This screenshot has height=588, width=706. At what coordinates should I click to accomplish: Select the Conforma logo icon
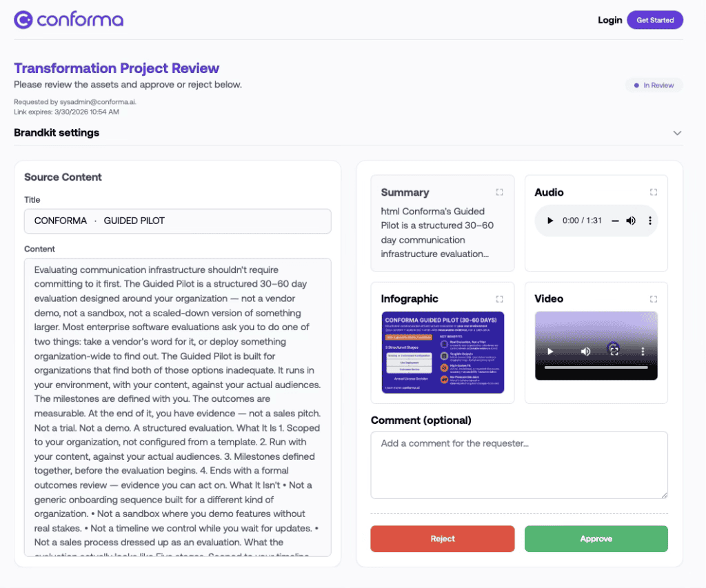pyautogui.click(x=23, y=19)
